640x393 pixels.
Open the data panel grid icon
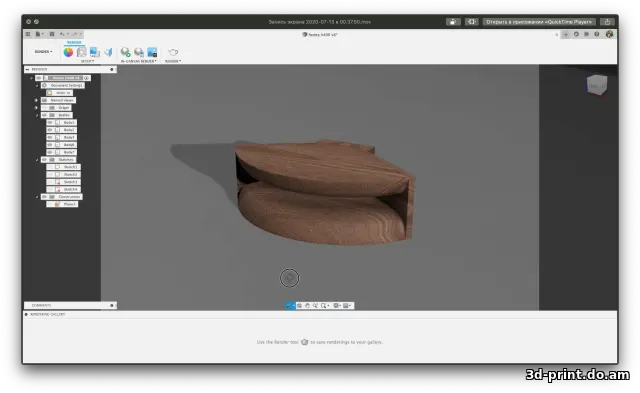tap(28, 34)
